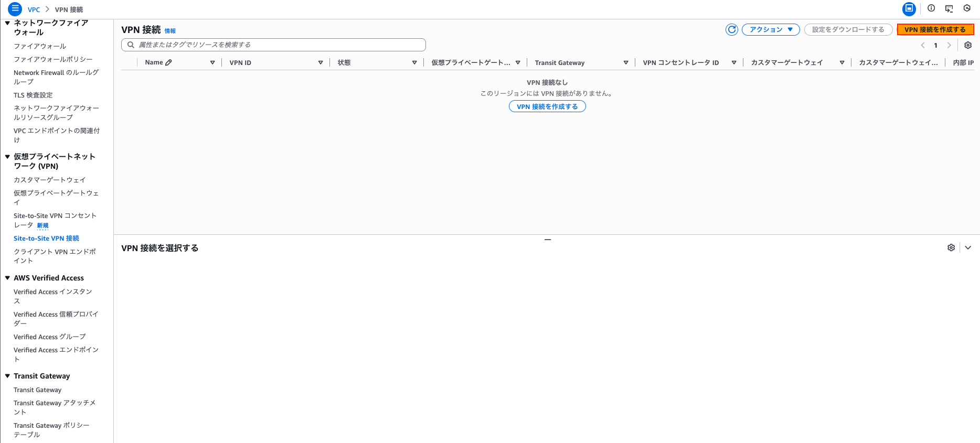Collapse Transit Gateway sidebar section
Screen dimensions: 980x443
coord(7,376)
